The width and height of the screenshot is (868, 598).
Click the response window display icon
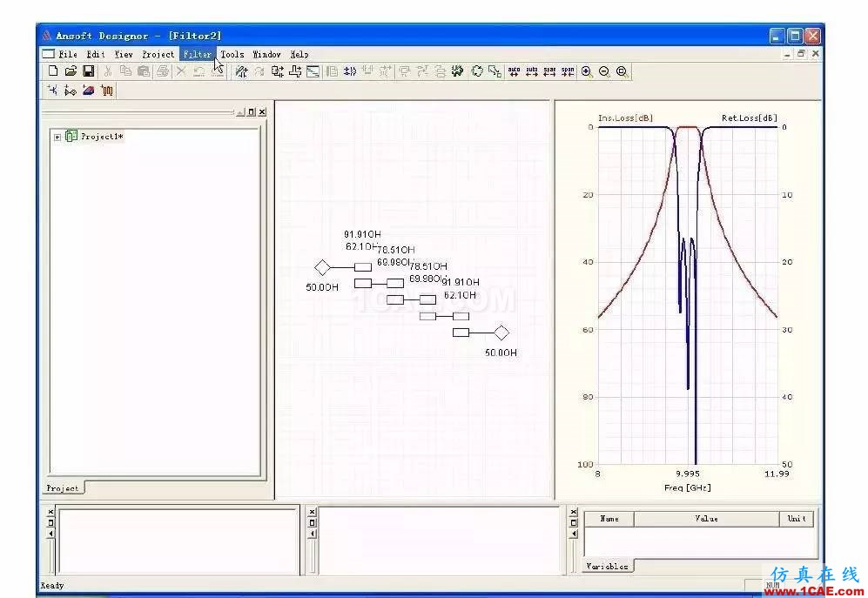click(x=313, y=71)
